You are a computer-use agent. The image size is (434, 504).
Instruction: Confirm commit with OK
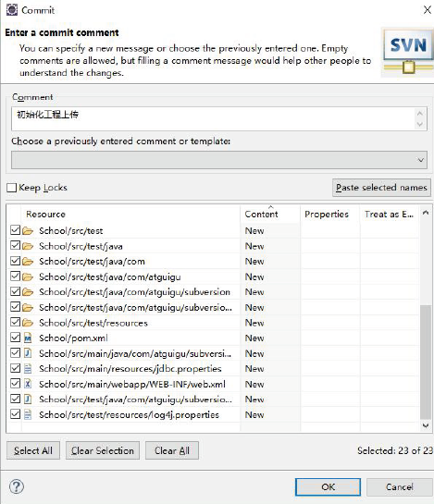(328, 487)
